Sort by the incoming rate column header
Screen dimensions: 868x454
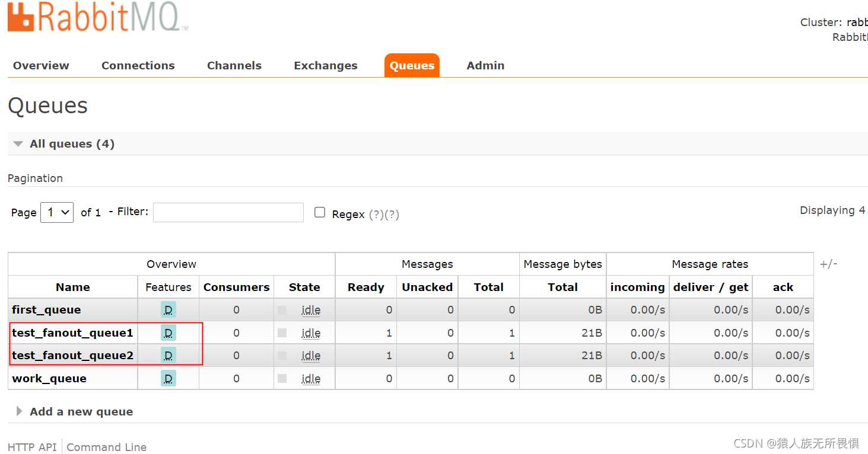click(x=638, y=287)
